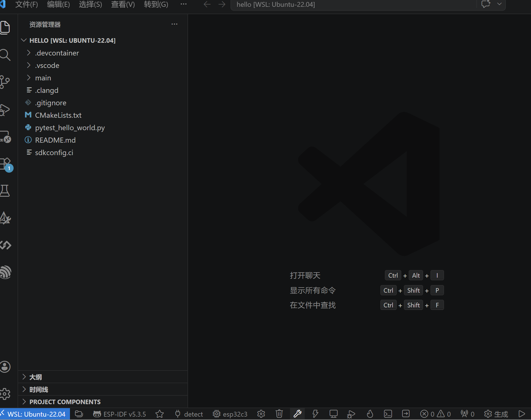This screenshot has height=420, width=531.
Task: Open the CMake view in activity bar
Action: (5, 218)
